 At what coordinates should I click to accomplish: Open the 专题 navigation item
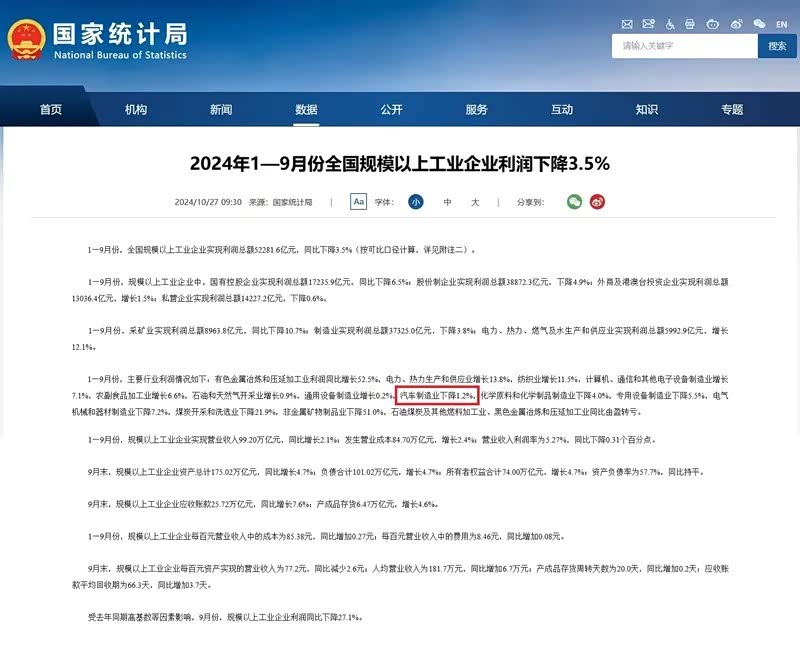click(x=732, y=110)
